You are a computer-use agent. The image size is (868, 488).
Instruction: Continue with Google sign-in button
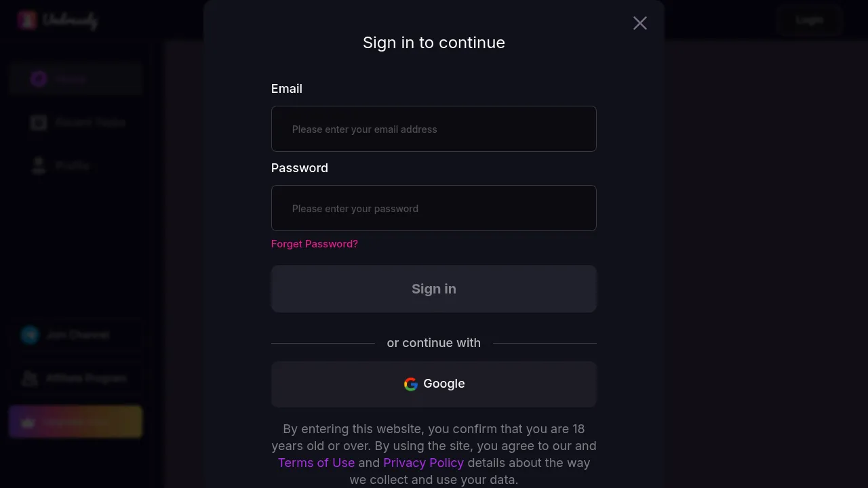434,384
